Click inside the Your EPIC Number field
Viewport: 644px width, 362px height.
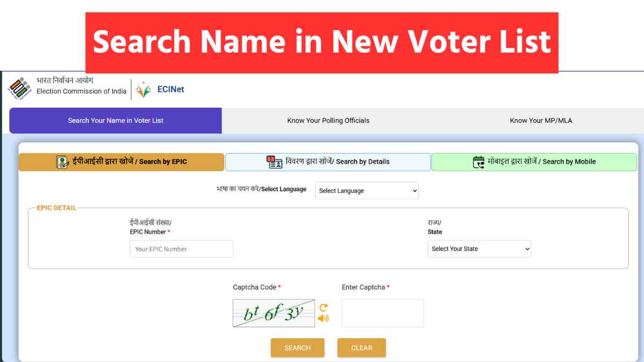click(181, 249)
